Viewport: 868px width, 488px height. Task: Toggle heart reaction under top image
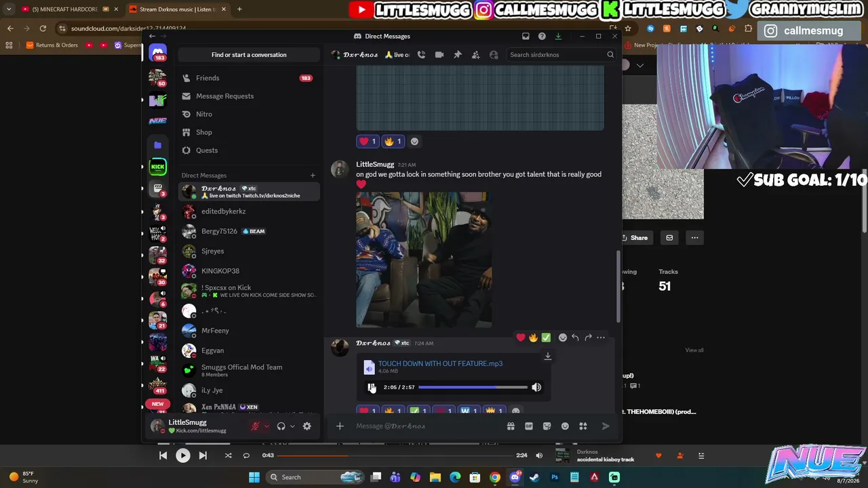[368, 142]
